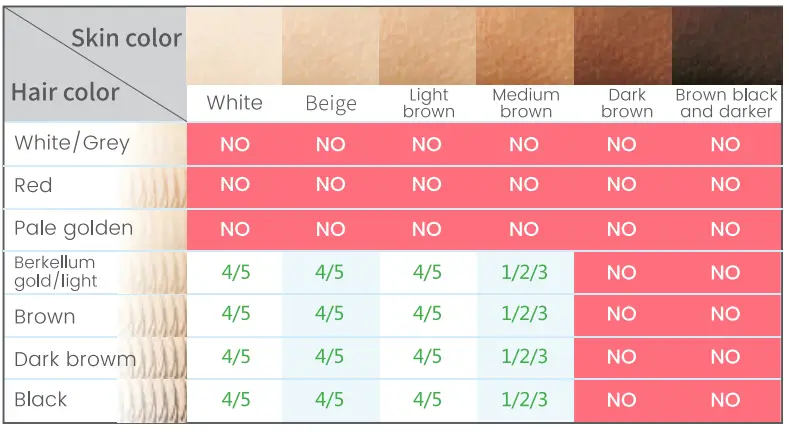Select the Beige skin tone swatch
Image resolution: width=789 pixels, height=433 pixels.
330,46
